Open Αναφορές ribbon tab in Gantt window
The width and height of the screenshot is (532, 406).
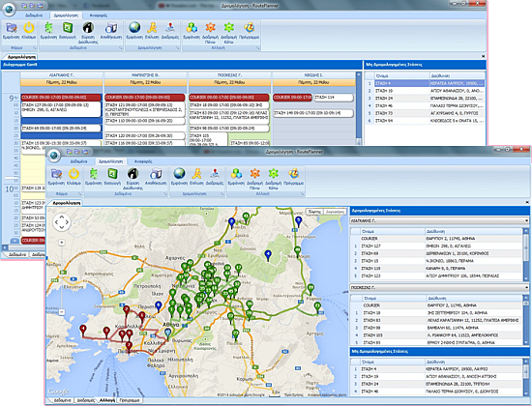click(99, 15)
